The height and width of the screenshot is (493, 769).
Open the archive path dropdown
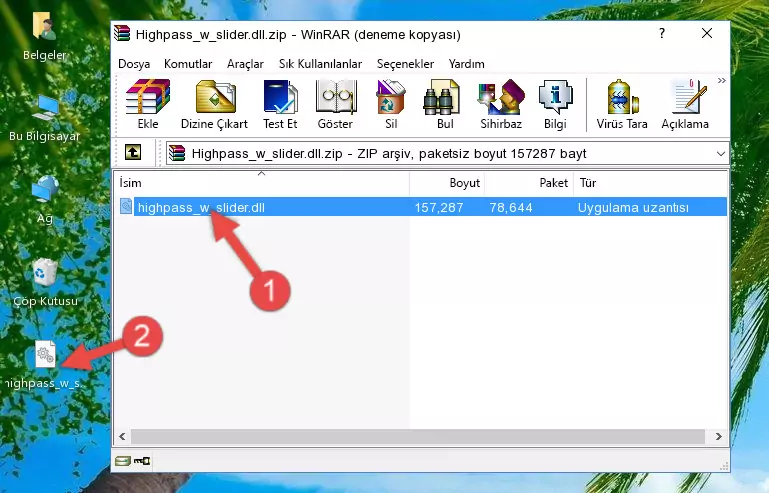(720, 154)
